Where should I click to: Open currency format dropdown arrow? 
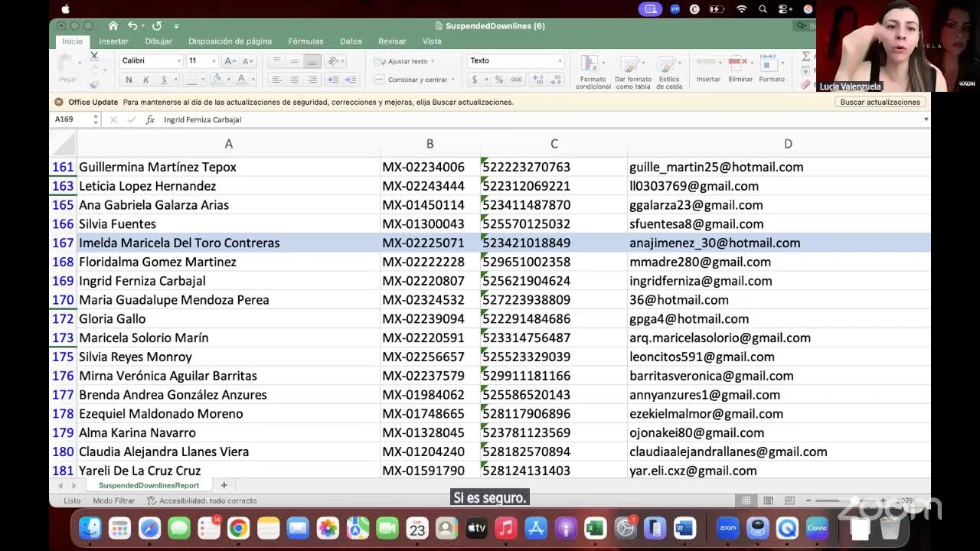coord(486,80)
